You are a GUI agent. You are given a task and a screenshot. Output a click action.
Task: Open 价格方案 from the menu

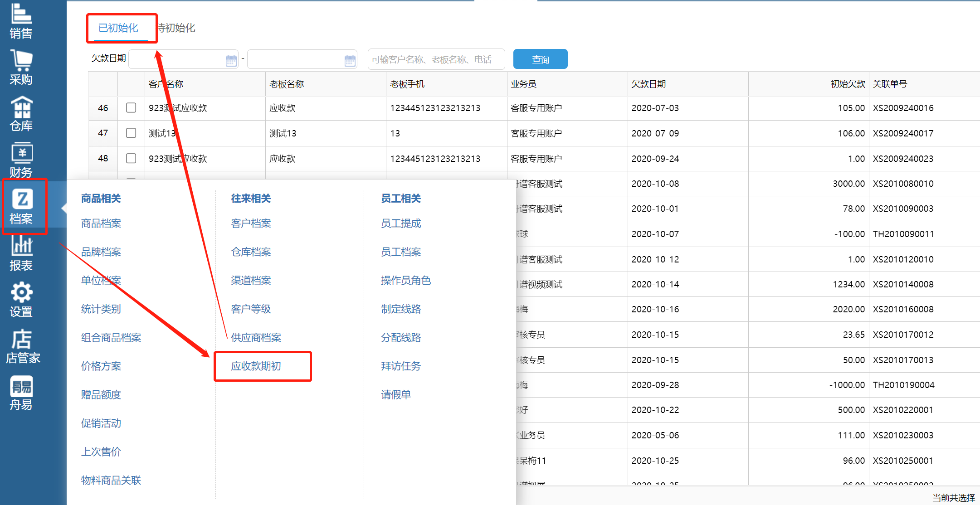(x=101, y=366)
